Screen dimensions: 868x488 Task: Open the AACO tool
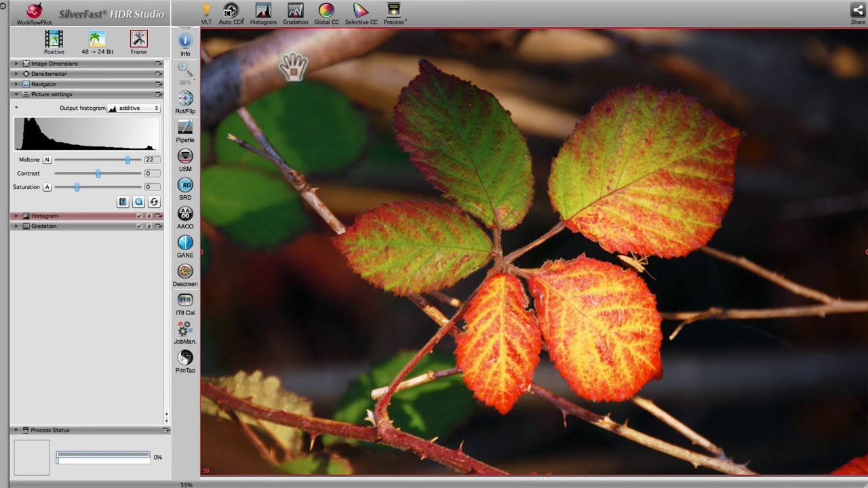pyautogui.click(x=185, y=213)
